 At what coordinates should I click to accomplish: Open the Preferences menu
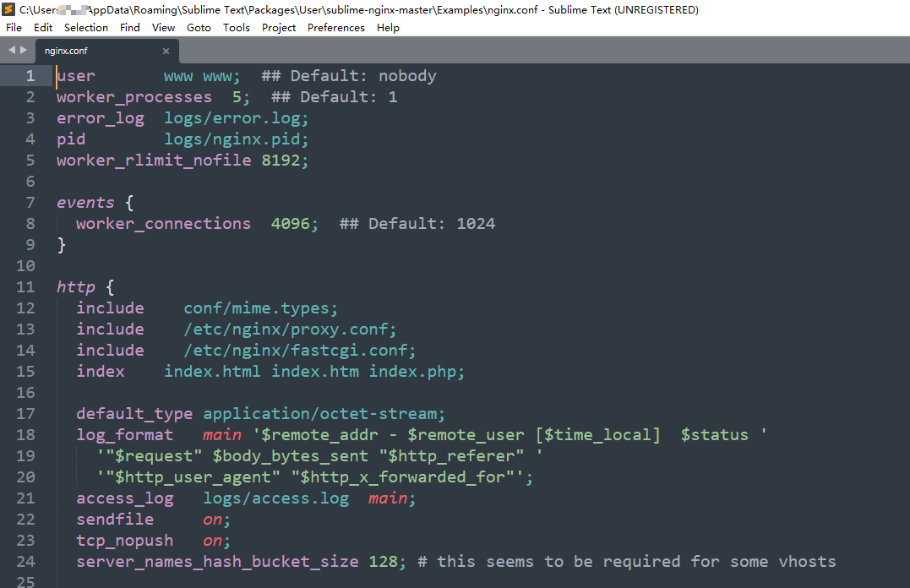(336, 27)
